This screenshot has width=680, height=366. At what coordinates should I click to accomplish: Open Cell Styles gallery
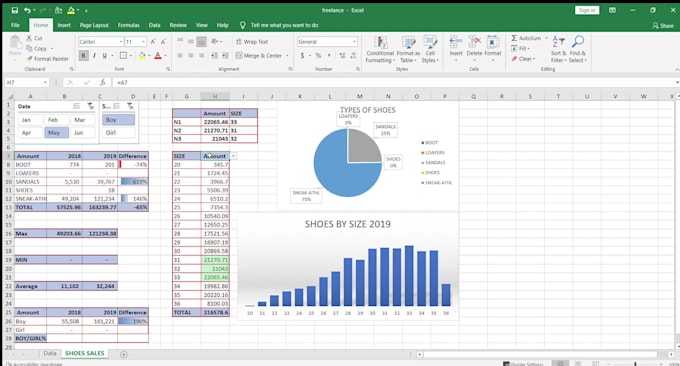click(430, 49)
